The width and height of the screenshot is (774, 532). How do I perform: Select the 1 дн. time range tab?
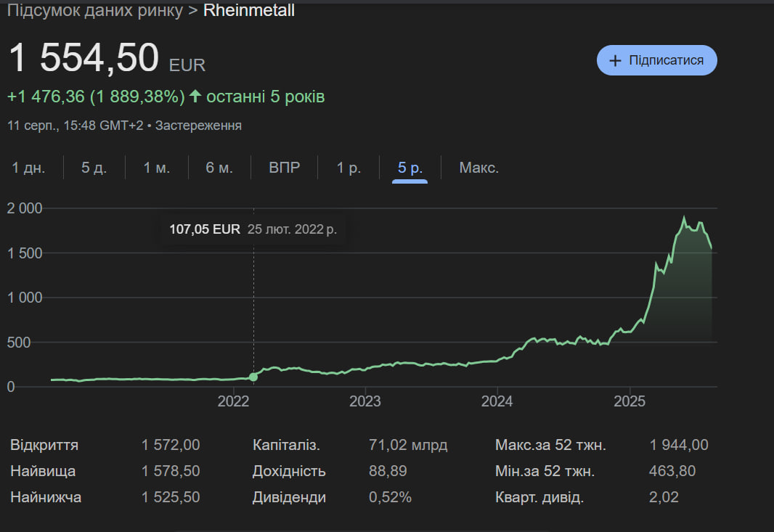28,168
